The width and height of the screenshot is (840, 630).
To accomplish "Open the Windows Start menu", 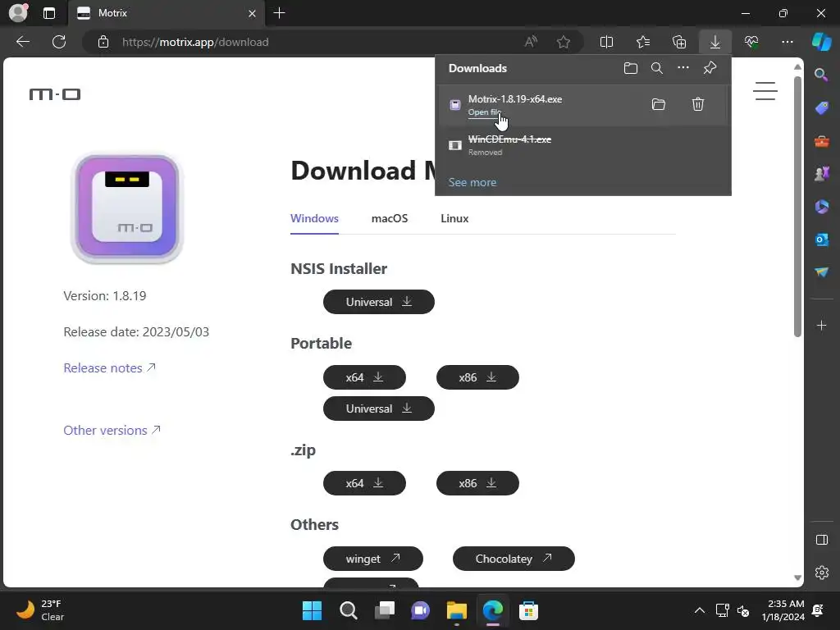I will pyautogui.click(x=312, y=610).
